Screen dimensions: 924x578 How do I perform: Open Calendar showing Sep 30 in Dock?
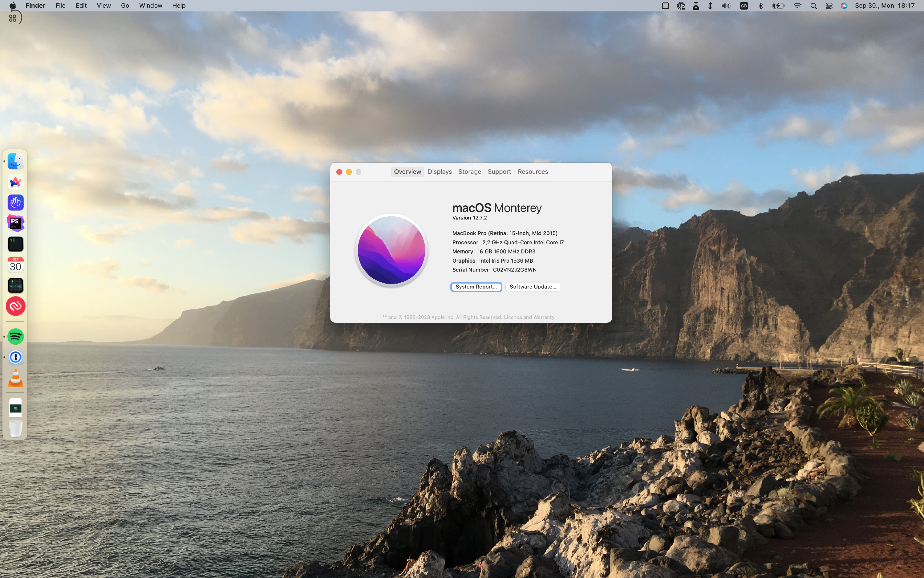click(x=15, y=264)
